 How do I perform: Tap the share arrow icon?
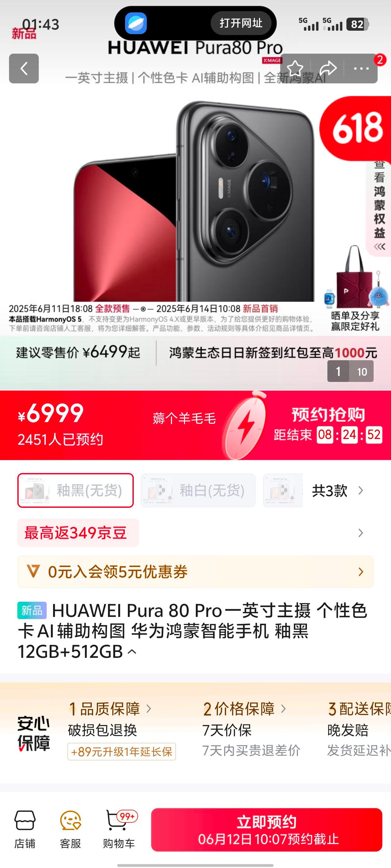328,69
